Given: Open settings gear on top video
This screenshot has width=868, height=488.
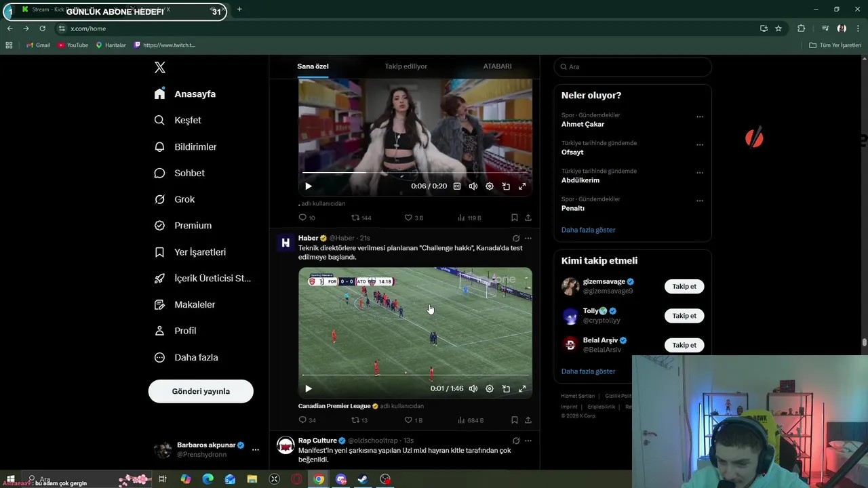Looking at the screenshot, I should tap(490, 186).
